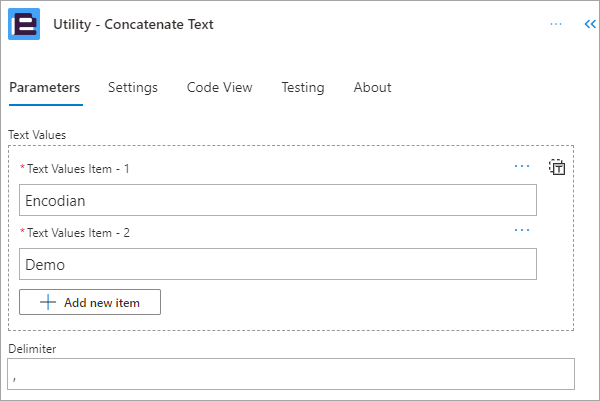Open the About tab
Image resolution: width=600 pixels, height=401 pixels.
372,88
